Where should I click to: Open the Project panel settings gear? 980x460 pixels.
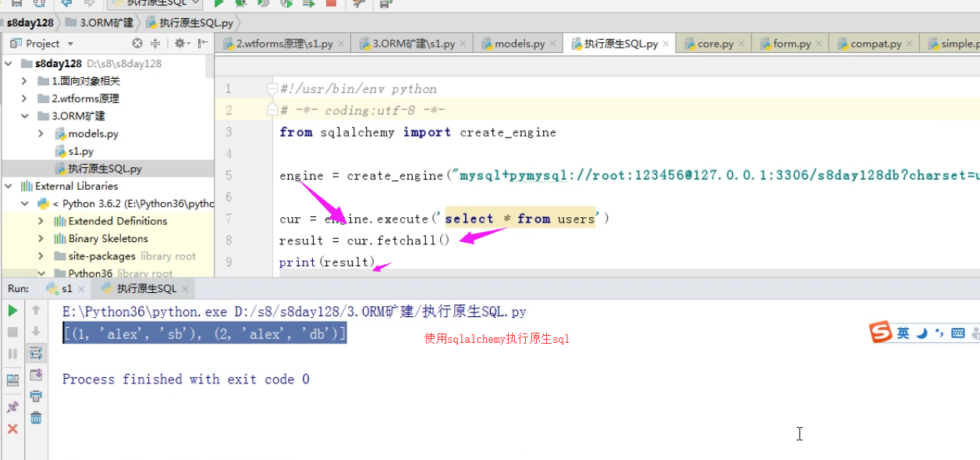point(181,44)
